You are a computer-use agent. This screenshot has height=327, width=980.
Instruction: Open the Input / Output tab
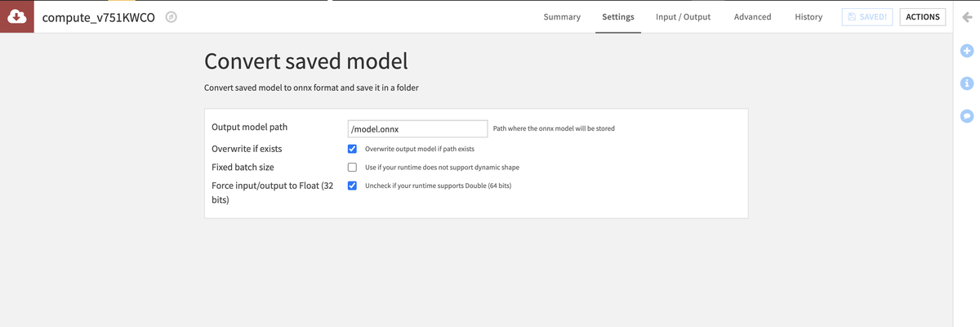(683, 17)
